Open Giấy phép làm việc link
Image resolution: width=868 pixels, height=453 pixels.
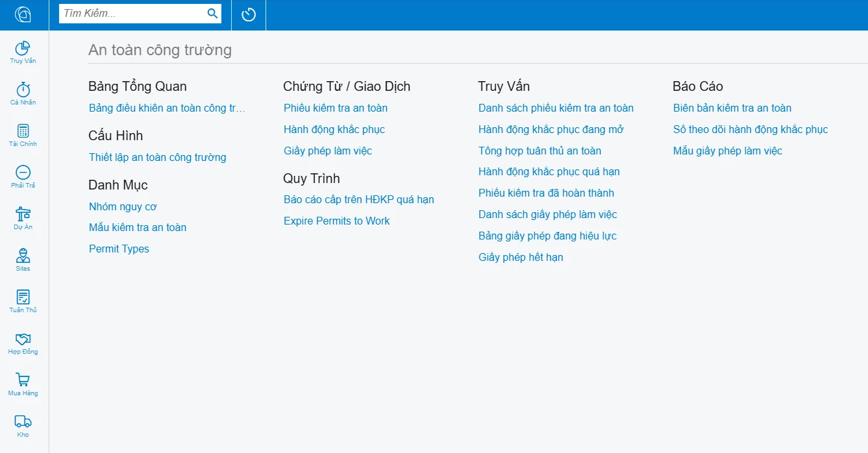pyautogui.click(x=328, y=151)
